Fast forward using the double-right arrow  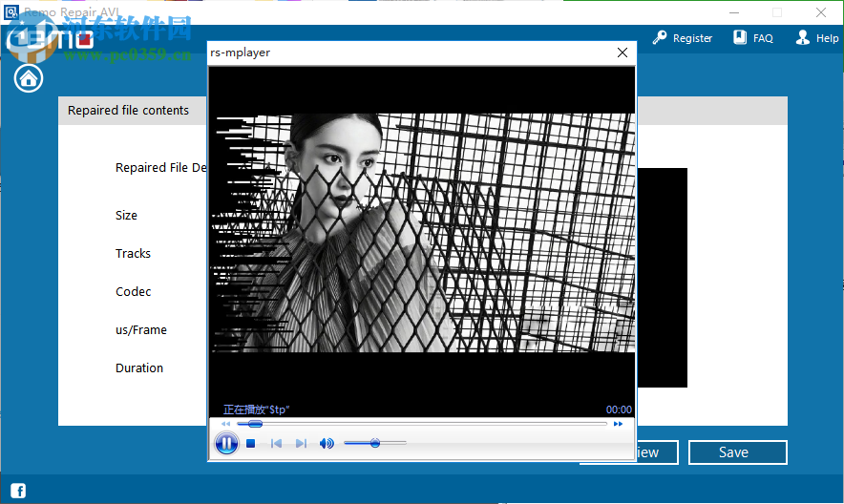[618, 424]
